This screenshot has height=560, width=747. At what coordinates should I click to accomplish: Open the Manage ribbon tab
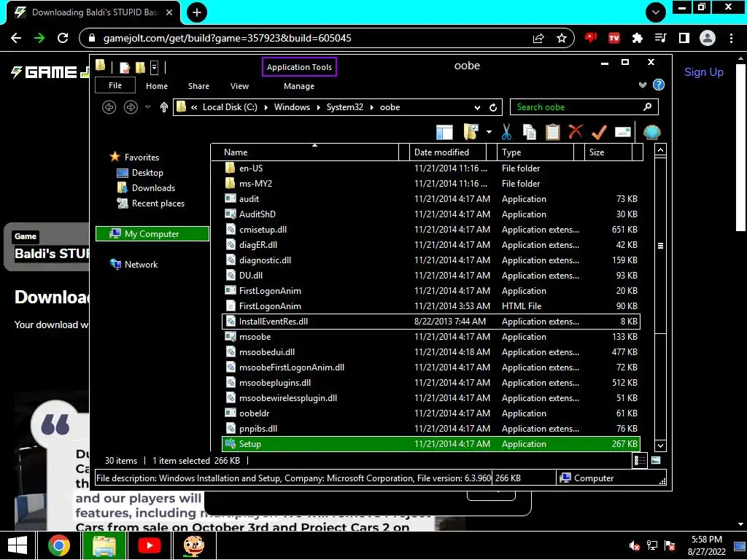pyautogui.click(x=299, y=86)
